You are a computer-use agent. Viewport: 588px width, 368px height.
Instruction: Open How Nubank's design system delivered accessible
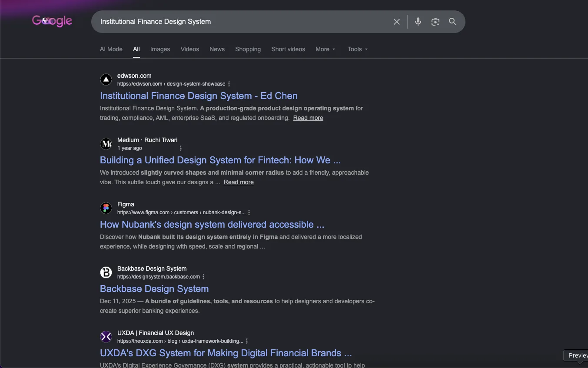pos(212,225)
